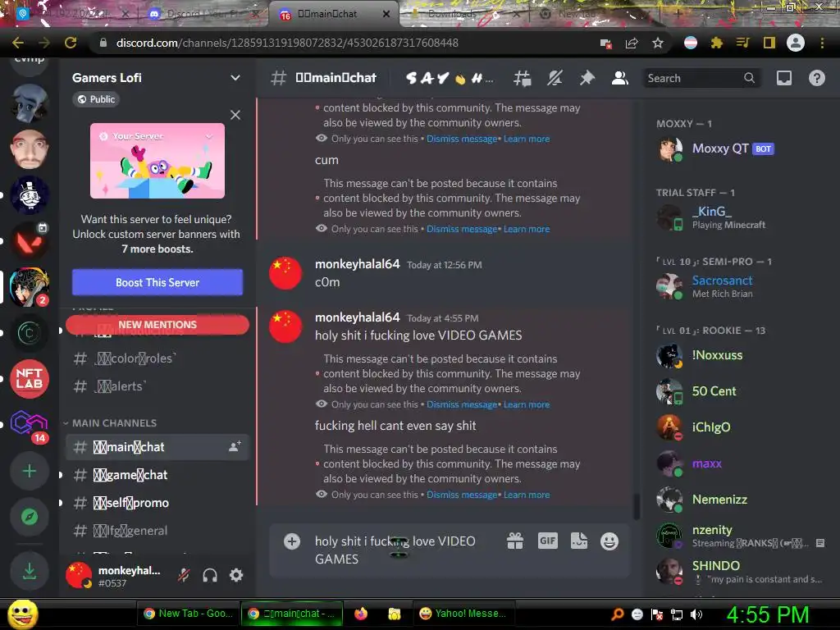The image size is (840, 630).
Task: Bookmark this page star icon
Action: click(658, 43)
